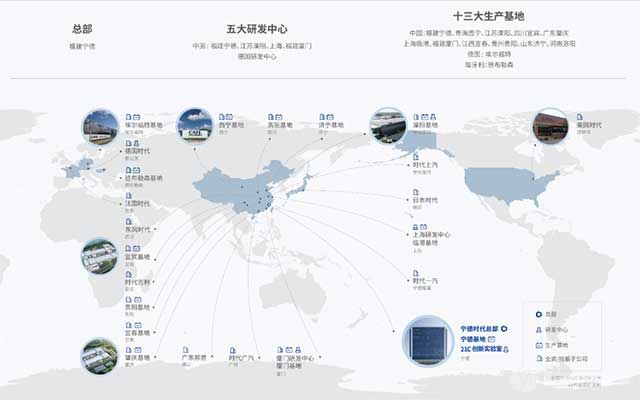Select the 宁德基地 label
Viewport: 640px width, 400px height.
point(473,339)
